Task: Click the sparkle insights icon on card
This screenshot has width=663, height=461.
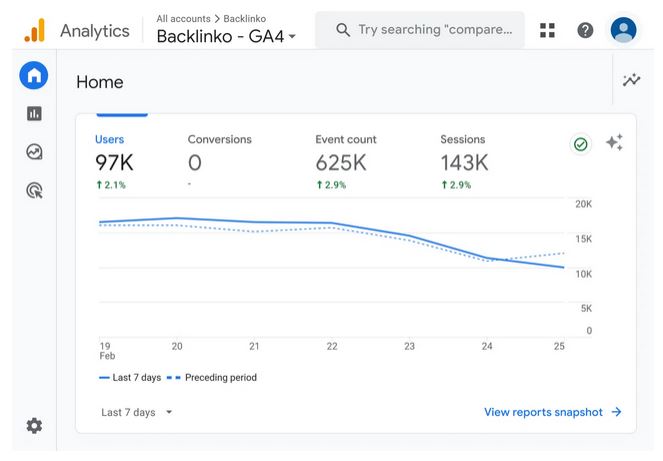Action: click(x=614, y=142)
